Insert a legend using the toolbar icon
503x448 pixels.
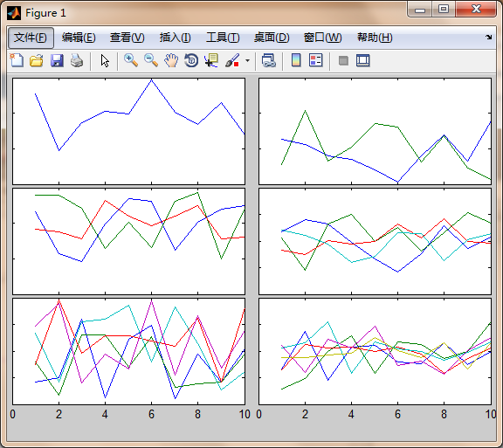pyautogui.click(x=315, y=60)
